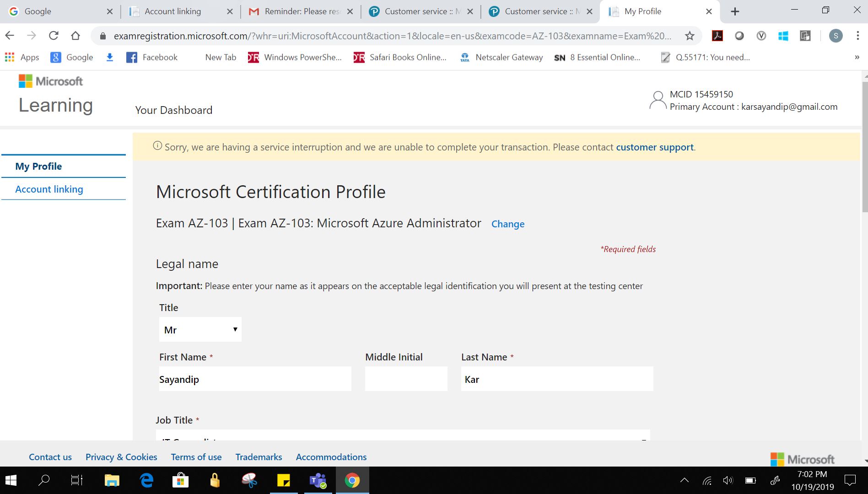Show hidden system tray icons

tap(685, 480)
